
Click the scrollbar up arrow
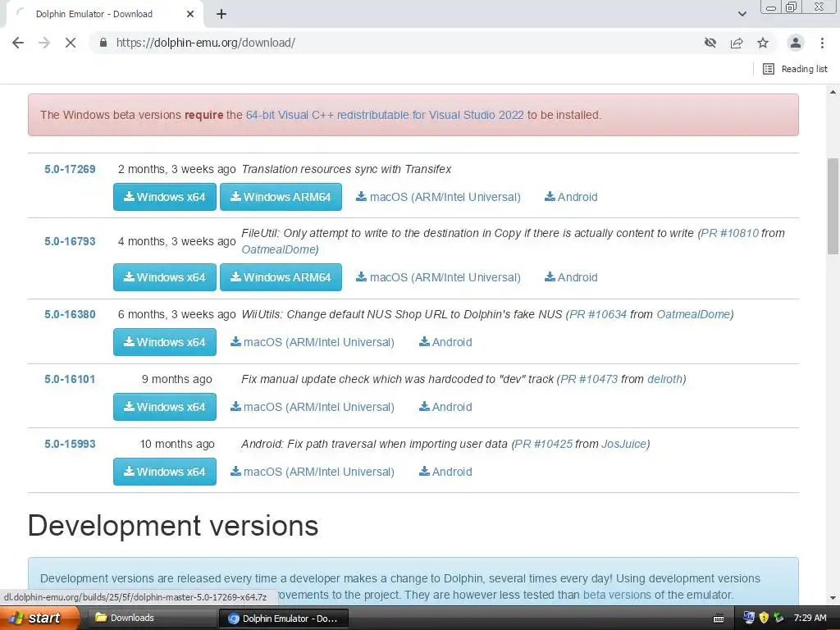pyautogui.click(x=833, y=92)
